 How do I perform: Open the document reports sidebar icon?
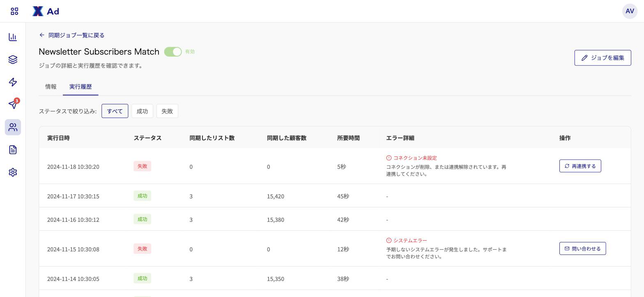tap(13, 150)
